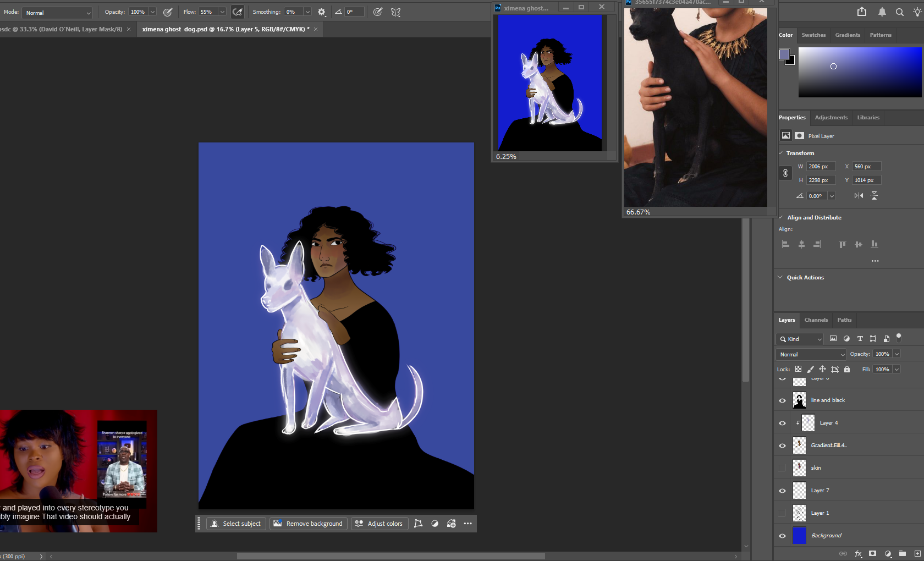Toggle link width and height chain
The height and width of the screenshot is (561, 924).
pyautogui.click(x=785, y=173)
